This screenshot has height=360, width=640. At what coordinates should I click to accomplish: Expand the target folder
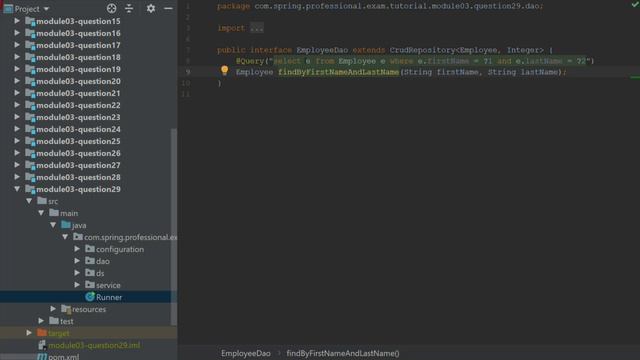29,333
